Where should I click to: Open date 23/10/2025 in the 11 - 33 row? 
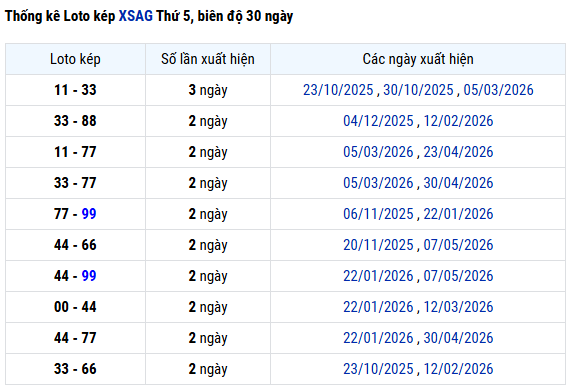tap(338, 90)
